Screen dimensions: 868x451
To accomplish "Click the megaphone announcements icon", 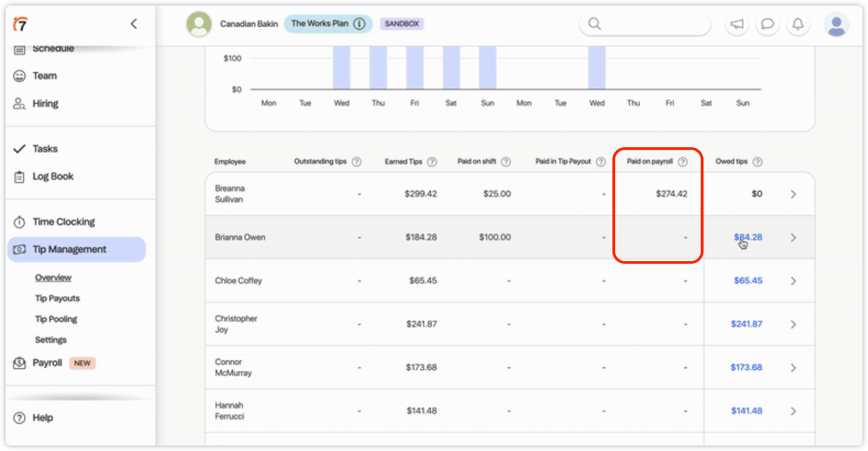I will click(737, 24).
